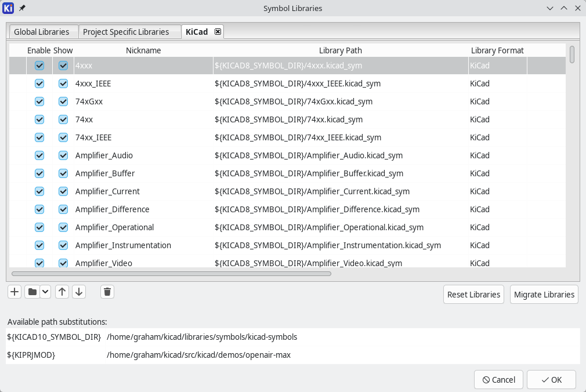Screen dimensions: 586x392
Task: Move the selected library up
Action: point(62,292)
